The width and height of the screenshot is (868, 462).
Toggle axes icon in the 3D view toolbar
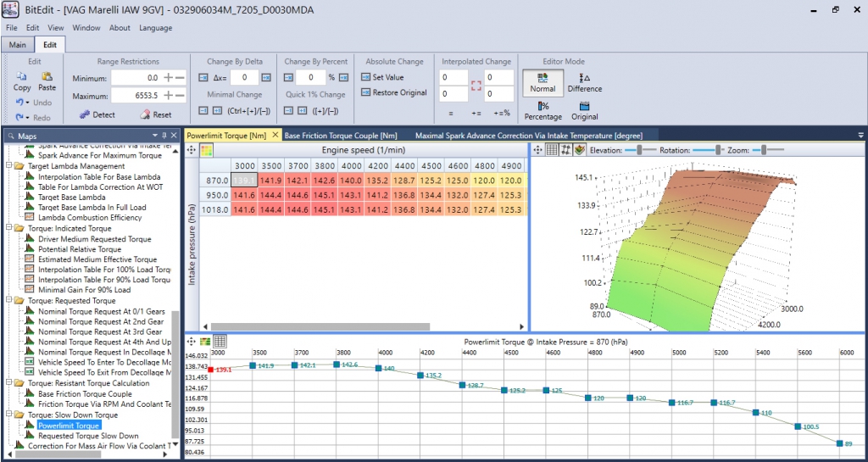[565, 150]
